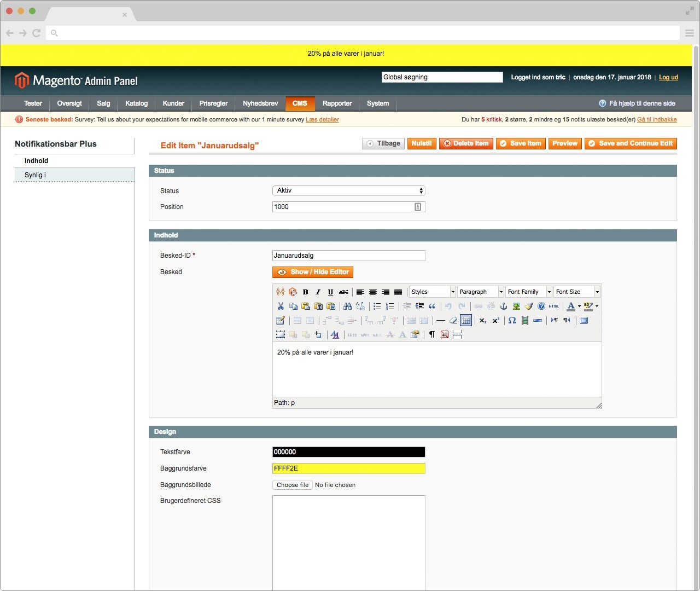This screenshot has height=591, width=700.
Task: Open the HTML source editor
Action: click(554, 306)
